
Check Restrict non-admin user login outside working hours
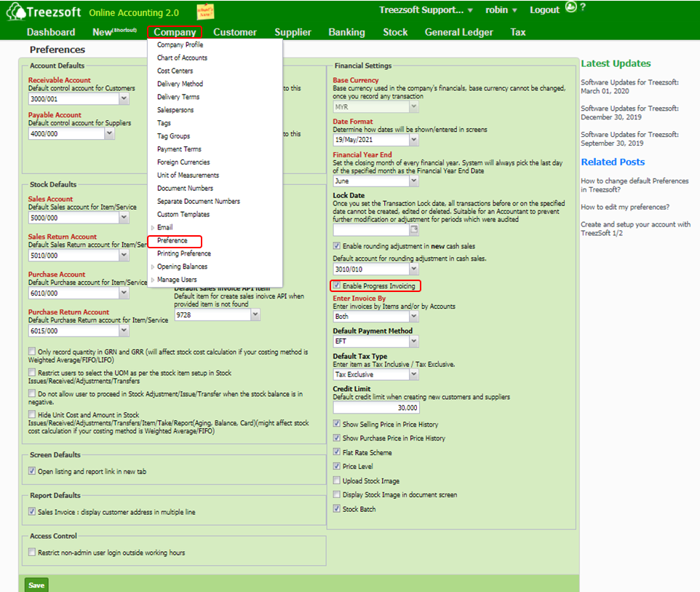click(32, 552)
